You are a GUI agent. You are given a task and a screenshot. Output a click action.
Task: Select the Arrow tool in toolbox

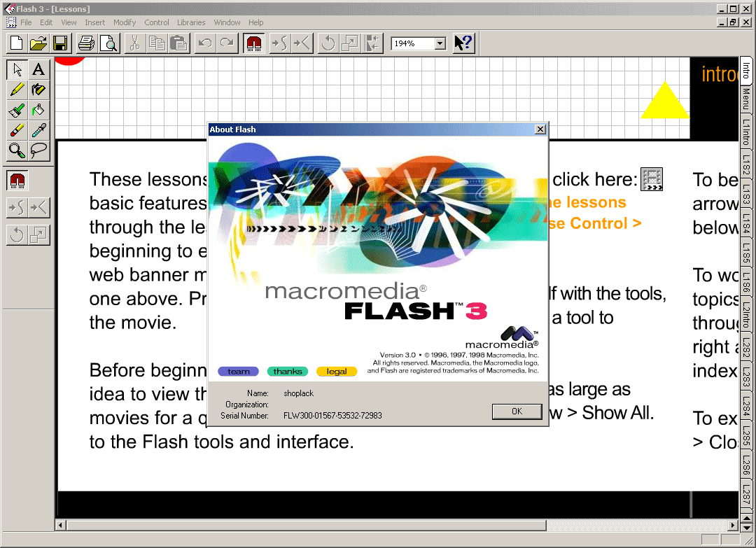pyautogui.click(x=17, y=69)
